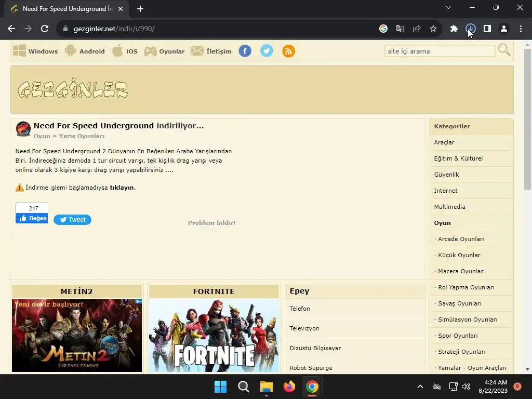The image size is (532, 399).
Task: Open the Robot Süpürge link
Action: [311, 367]
